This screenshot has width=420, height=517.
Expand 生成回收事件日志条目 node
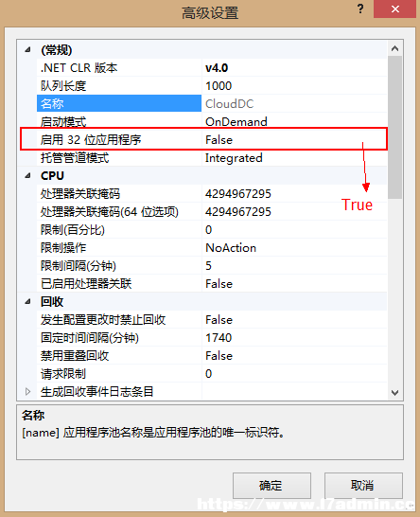tap(28, 391)
